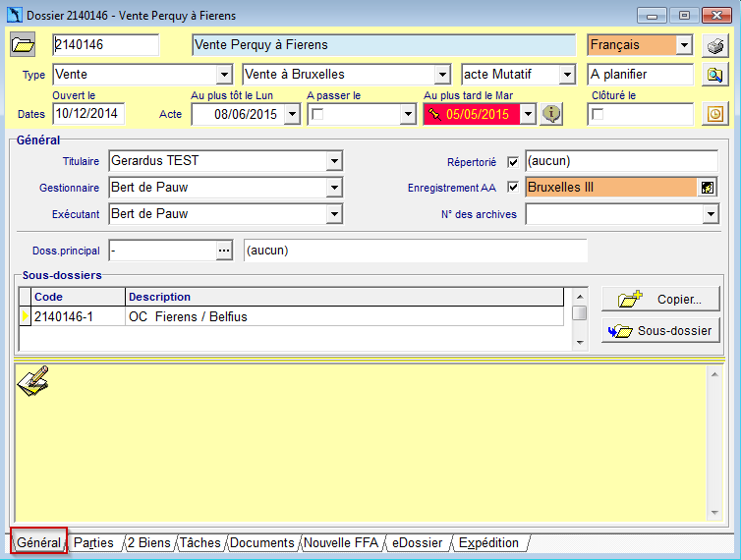Image resolution: width=741 pixels, height=560 pixels.
Task: Click the sous-dossiers list scroll down arrow
Action: pyautogui.click(x=580, y=343)
